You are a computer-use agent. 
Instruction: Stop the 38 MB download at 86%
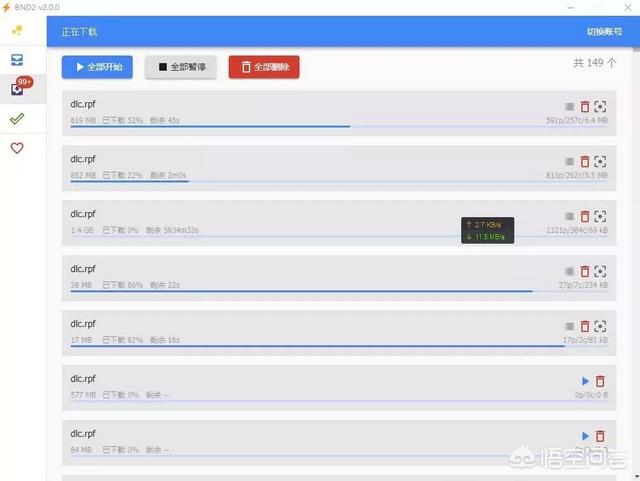point(569,271)
